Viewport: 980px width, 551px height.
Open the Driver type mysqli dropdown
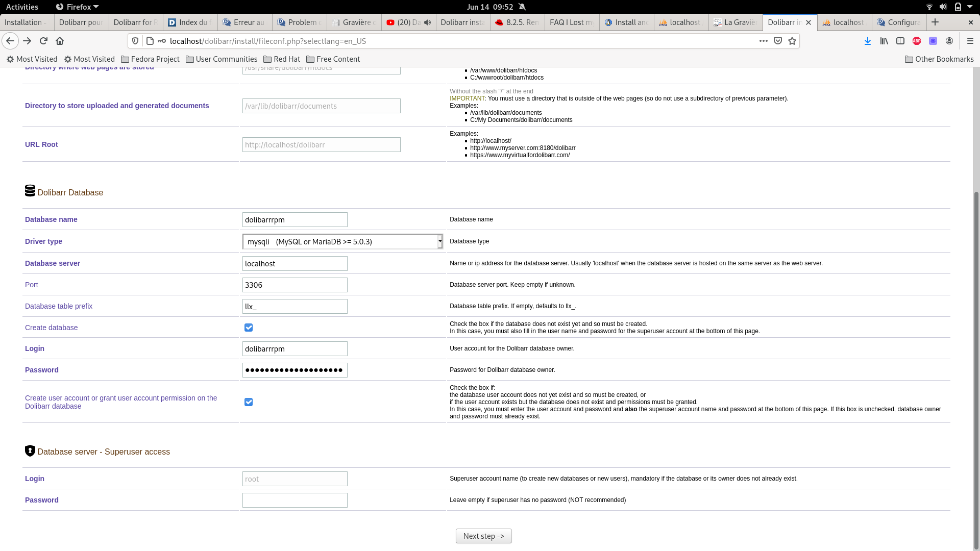point(342,241)
